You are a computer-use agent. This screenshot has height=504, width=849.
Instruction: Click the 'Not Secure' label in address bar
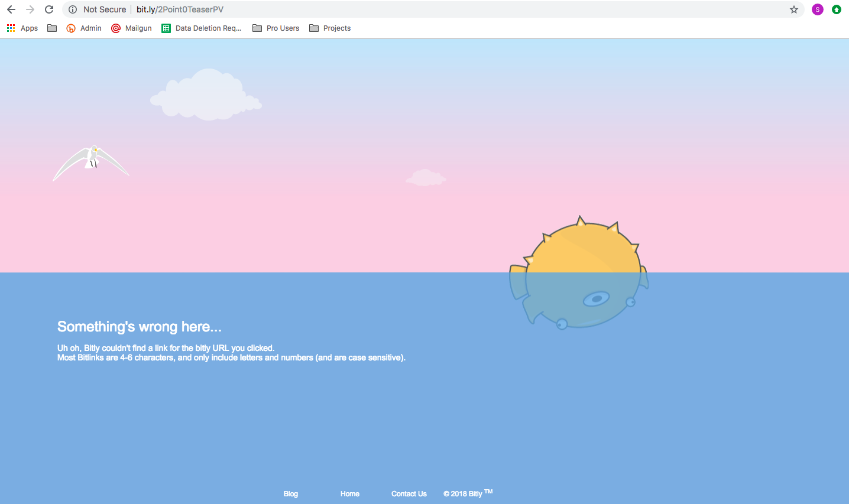point(105,9)
